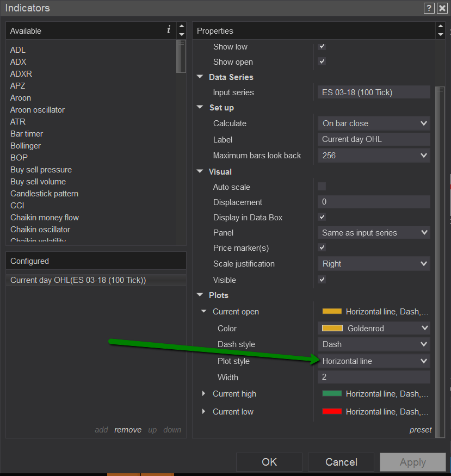Select ADXR indicator
This screenshot has width=451, height=476.
(21, 74)
